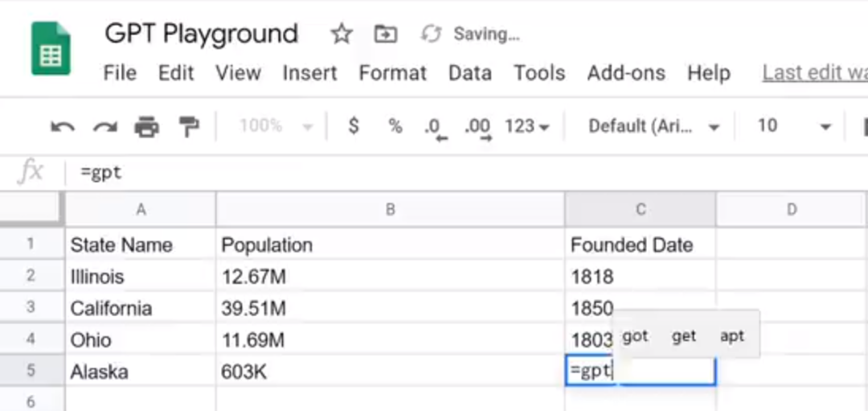Select row 3 header
868x411 pixels.
(31, 307)
